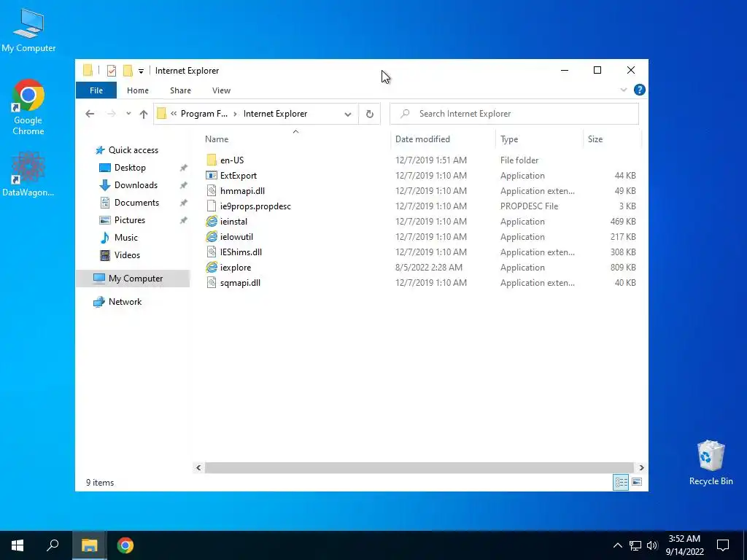Go back with the Back arrow
This screenshot has width=747, height=560.
tap(90, 114)
